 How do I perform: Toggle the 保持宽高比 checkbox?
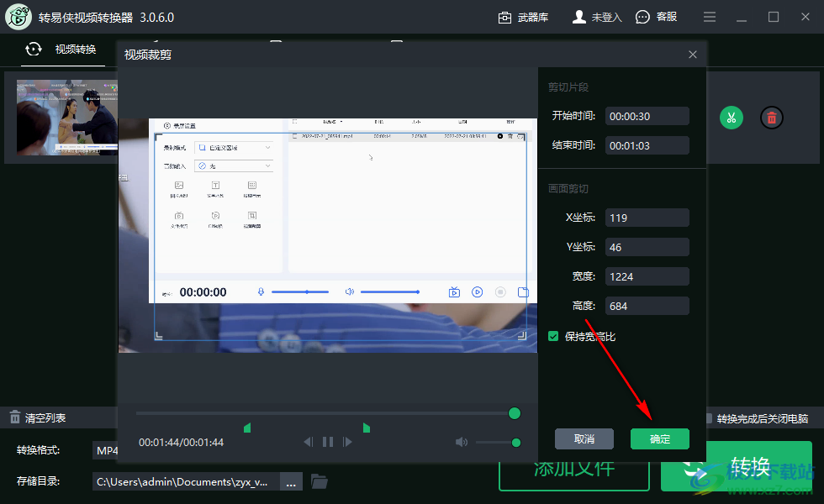(x=553, y=336)
